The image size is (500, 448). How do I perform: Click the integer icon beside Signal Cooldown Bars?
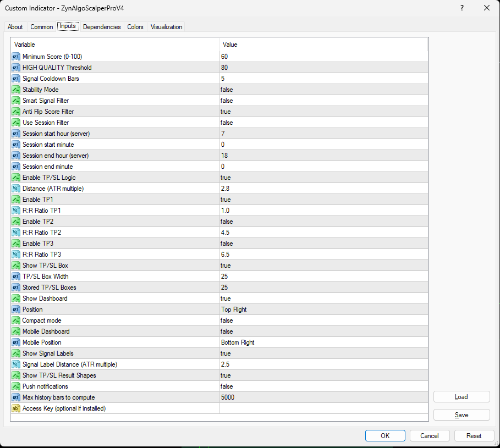pos(15,79)
